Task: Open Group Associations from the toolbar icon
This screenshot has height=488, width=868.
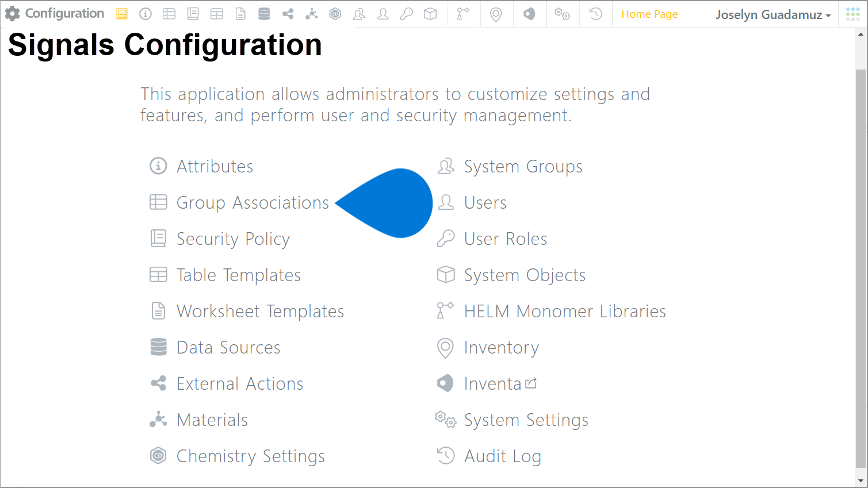Action: 169,14
